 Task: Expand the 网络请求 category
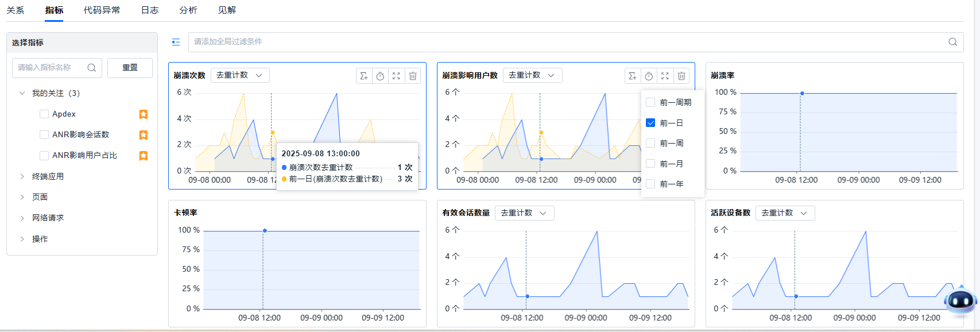click(22, 218)
